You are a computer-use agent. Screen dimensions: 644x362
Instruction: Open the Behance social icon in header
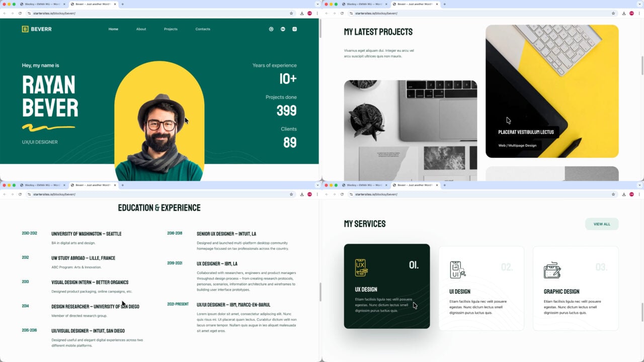(283, 29)
